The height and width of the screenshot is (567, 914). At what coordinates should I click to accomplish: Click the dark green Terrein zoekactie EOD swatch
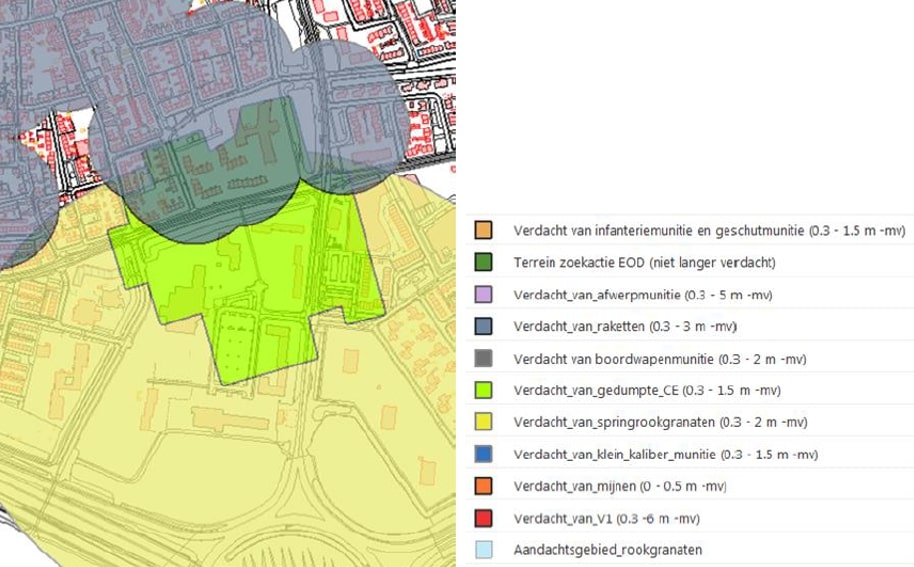[x=483, y=262]
